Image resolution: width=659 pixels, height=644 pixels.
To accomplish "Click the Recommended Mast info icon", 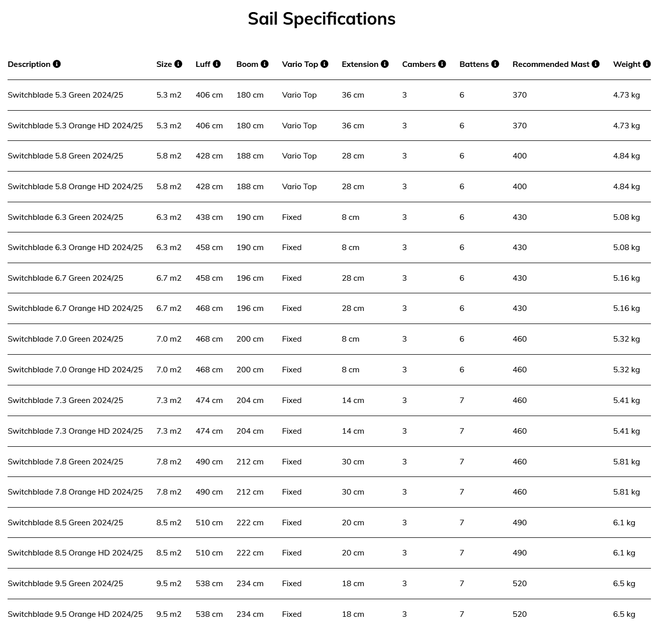I will pos(596,64).
